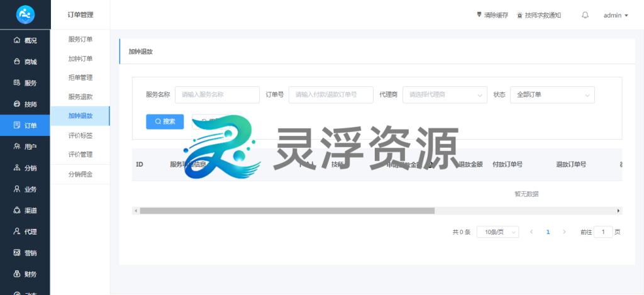Open the 技师 technician sidebar item
The image size is (644, 295).
pos(25,104)
